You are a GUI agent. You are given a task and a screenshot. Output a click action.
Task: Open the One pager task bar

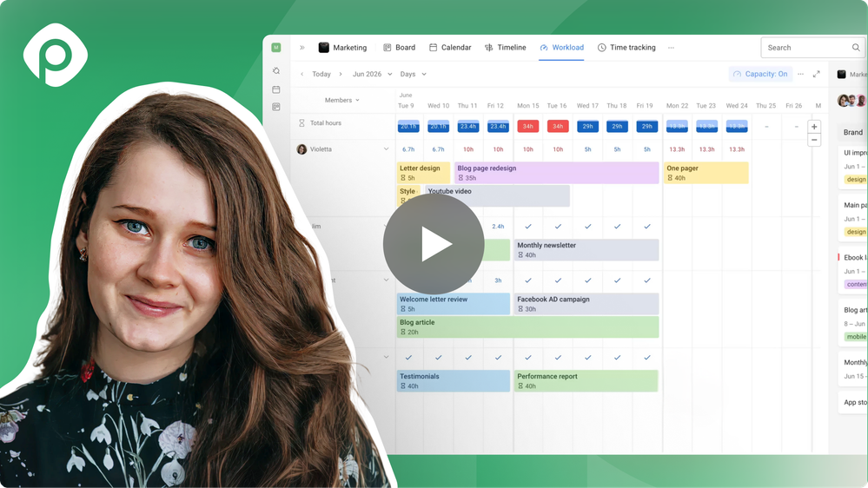click(x=706, y=173)
